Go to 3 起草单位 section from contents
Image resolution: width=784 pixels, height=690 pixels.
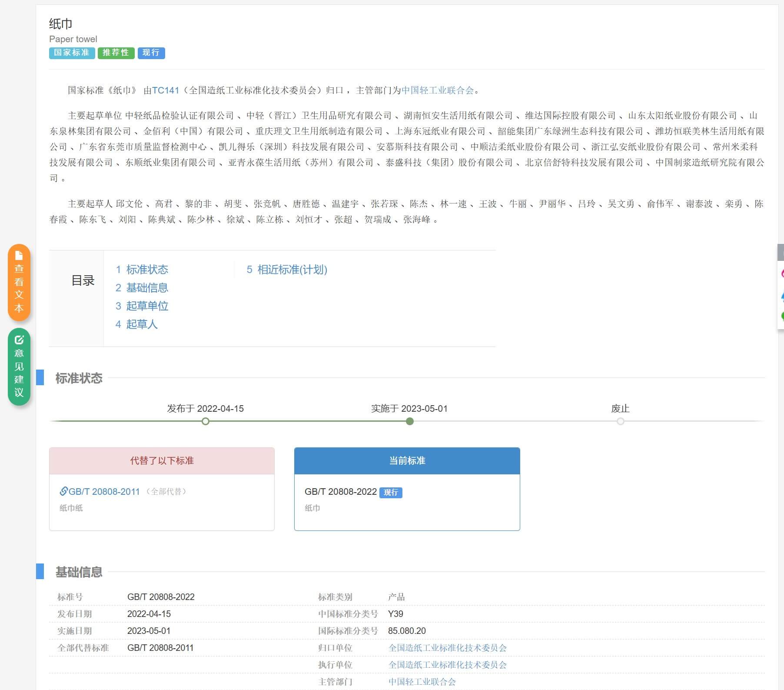[x=142, y=306]
